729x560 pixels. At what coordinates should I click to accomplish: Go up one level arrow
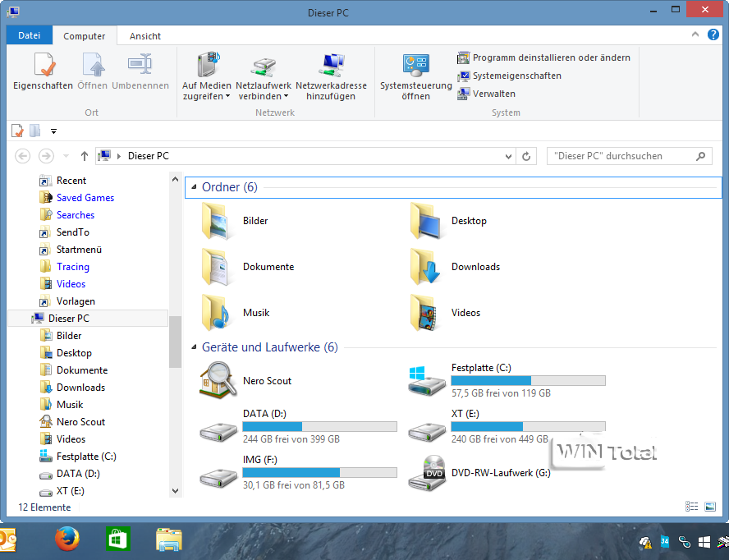(85, 156)
